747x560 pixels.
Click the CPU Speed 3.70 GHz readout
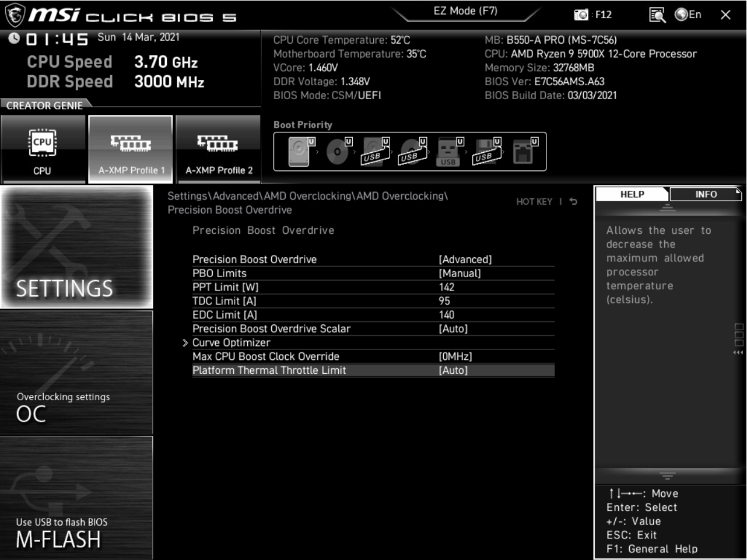click(112, 62)
